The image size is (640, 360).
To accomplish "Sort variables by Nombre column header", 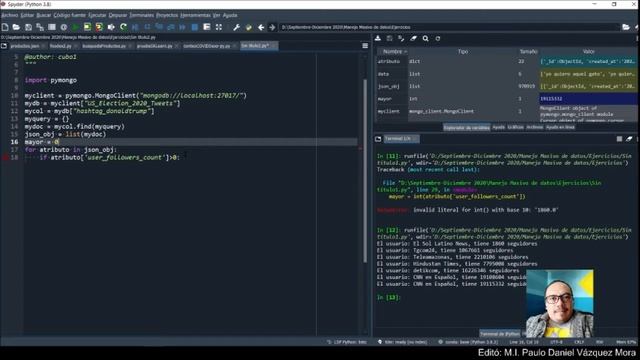I will pos(392,52).
